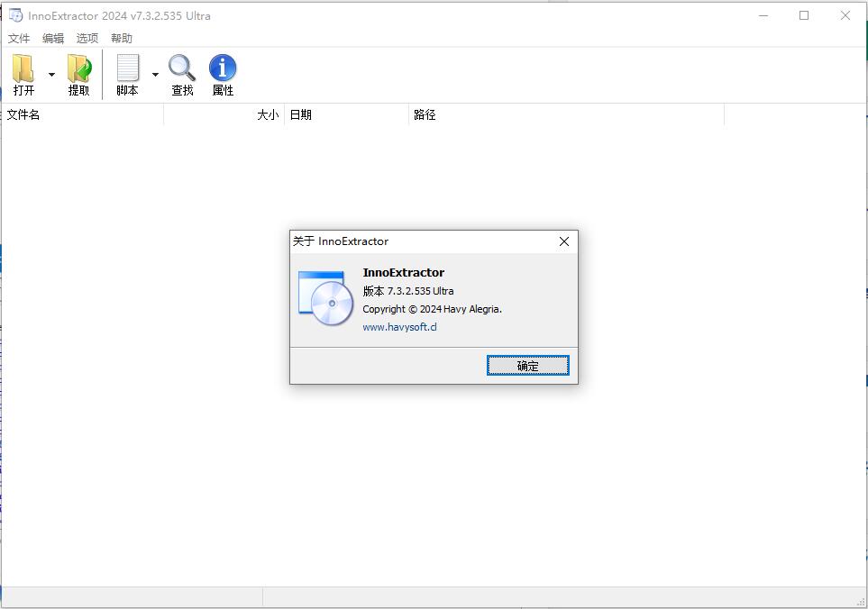This screenshot has height=609, width=868.
Task: Open the 编辑 menu
Action: coord(53,38)
